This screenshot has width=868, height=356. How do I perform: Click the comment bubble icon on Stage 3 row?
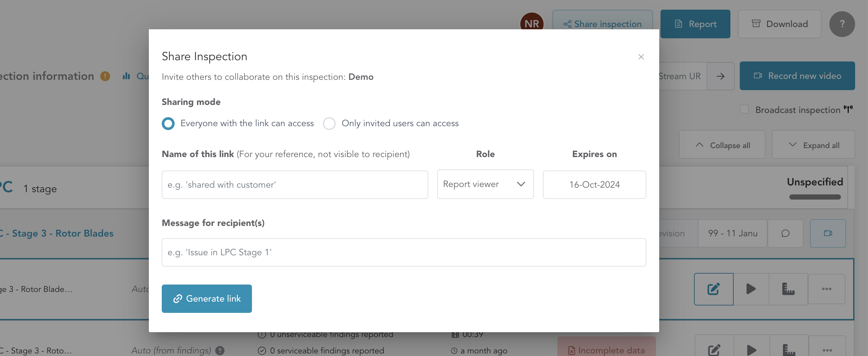(x=785, y=233)
